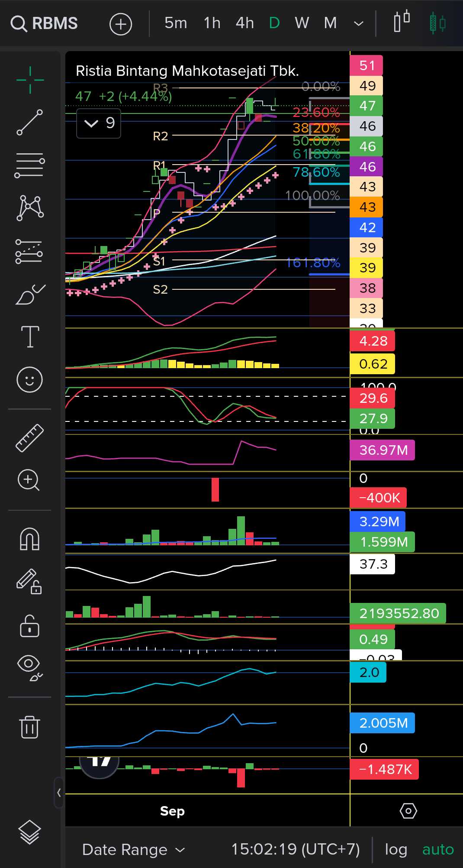Tap the white 37.3 value label

pos(373,564)
